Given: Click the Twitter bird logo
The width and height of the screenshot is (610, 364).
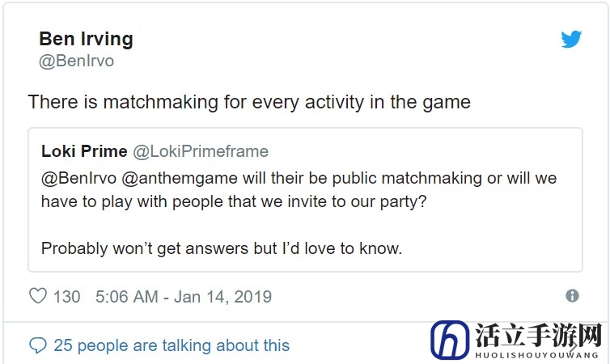Looking at the screenshot, I should click(571, 39).
